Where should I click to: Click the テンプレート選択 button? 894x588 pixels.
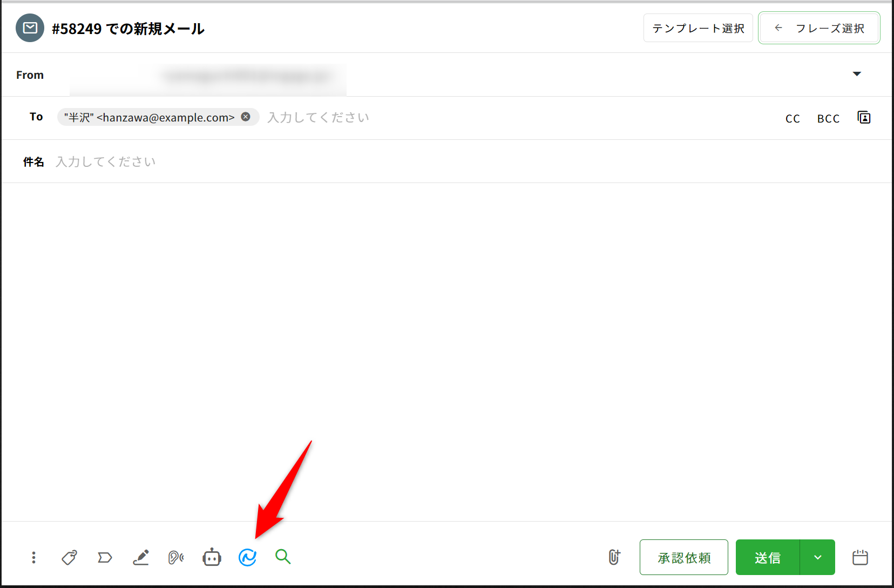tap(698, 28)
